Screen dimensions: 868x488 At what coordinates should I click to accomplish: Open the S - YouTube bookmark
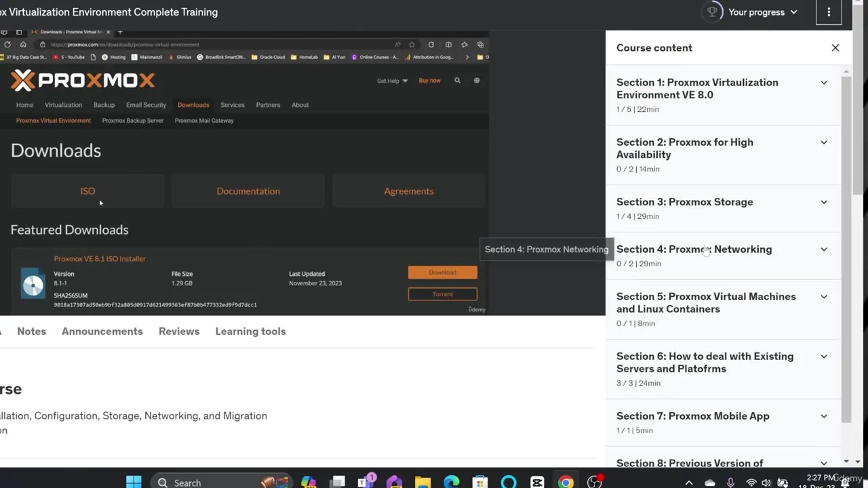(x=69, y=57)
